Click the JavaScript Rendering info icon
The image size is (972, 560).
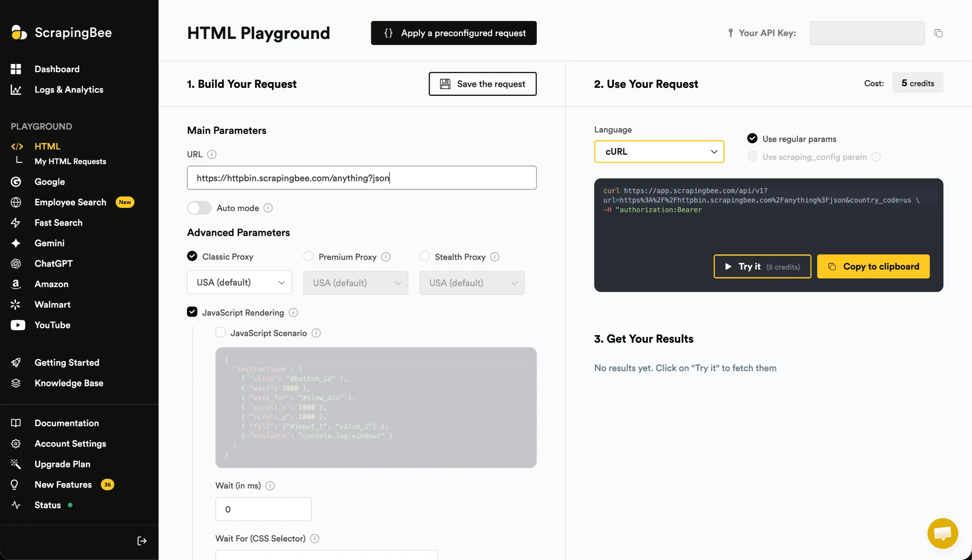pos(293,312)
